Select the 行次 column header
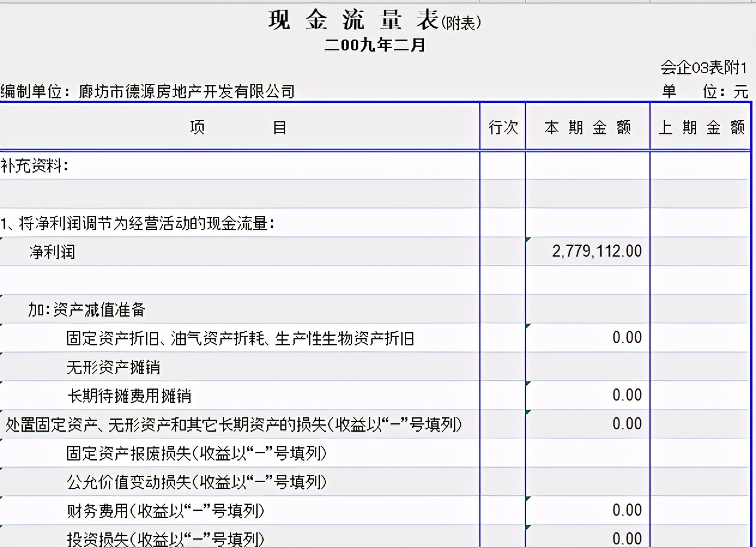756x548 pixels. [503, 127]
